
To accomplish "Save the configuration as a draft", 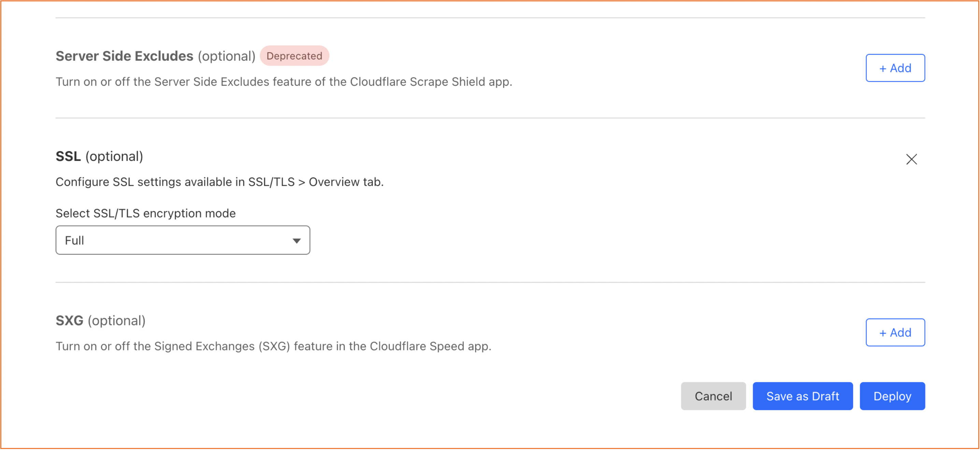I will coord(803,396).
